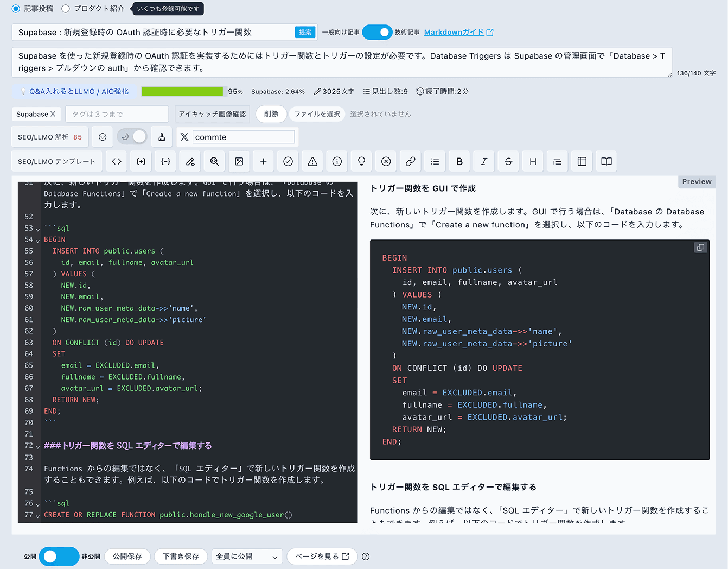
Task: Click the 下書き保存 button
Action: [181, 557]
